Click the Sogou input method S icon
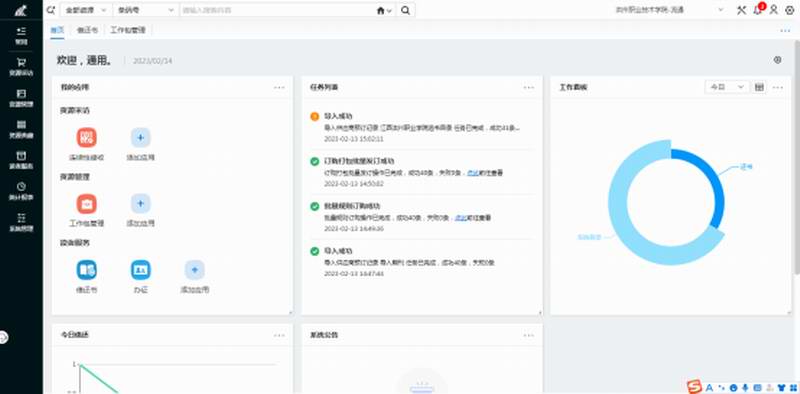The height and width of the screenshot is (394, 800). coord(693,387)
